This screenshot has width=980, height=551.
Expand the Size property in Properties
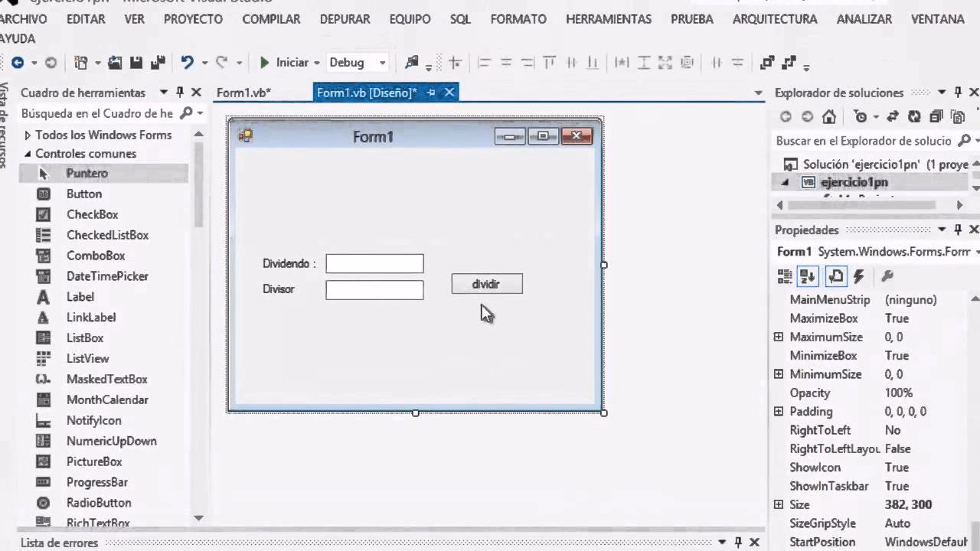pos(779,504)
